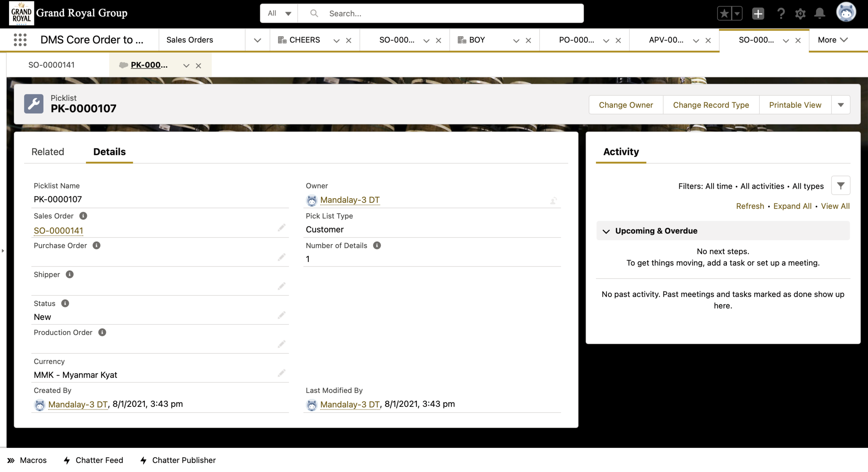This screenshot has width=868, height=472.
Task: Open the App Launcher grid icon
Action: tap(20, 40)
